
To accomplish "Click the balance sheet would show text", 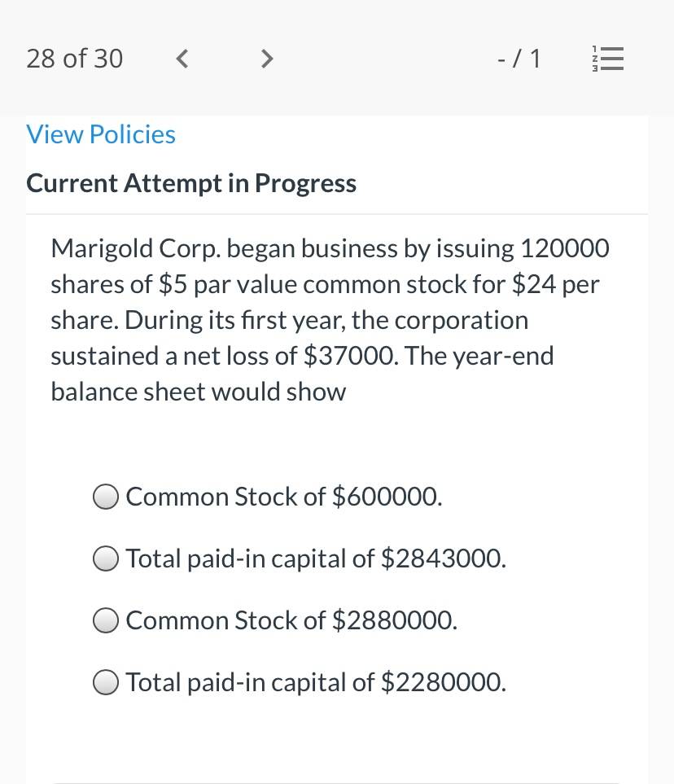I will [199, 392].
